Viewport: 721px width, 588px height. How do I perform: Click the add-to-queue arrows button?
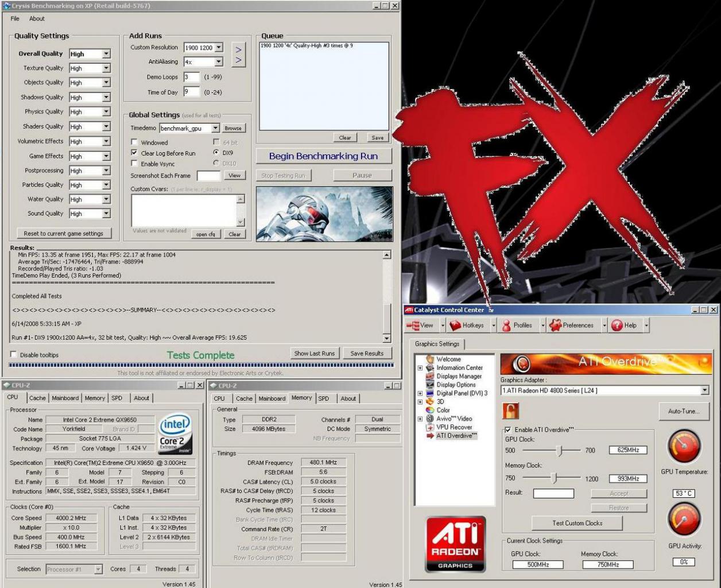238,55
